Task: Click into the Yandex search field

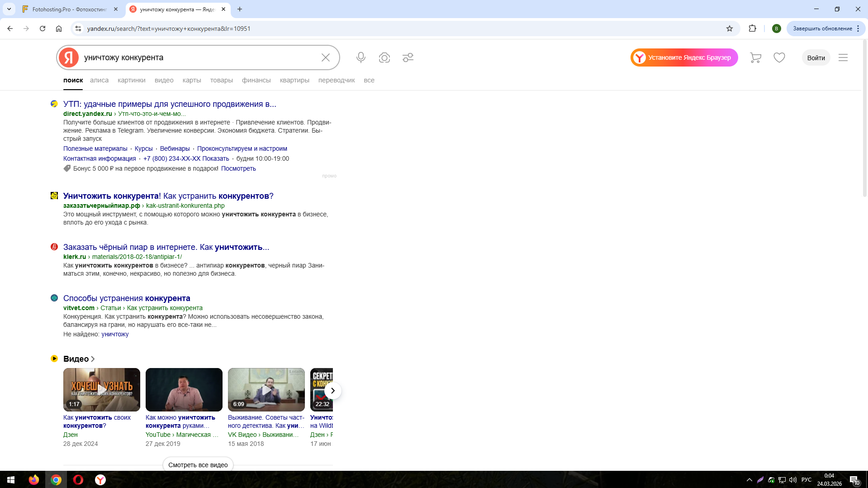Action: click(199, 57)
